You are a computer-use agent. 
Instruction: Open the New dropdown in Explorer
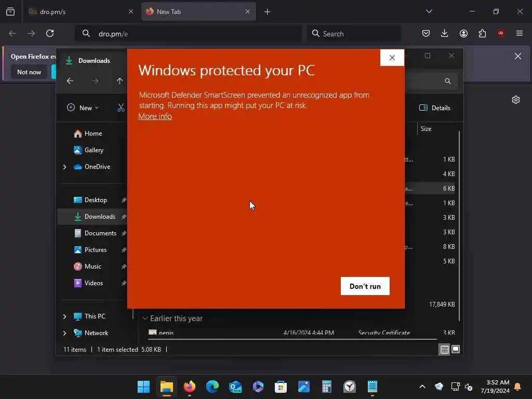pyautogui.click(x=83, y=108)
